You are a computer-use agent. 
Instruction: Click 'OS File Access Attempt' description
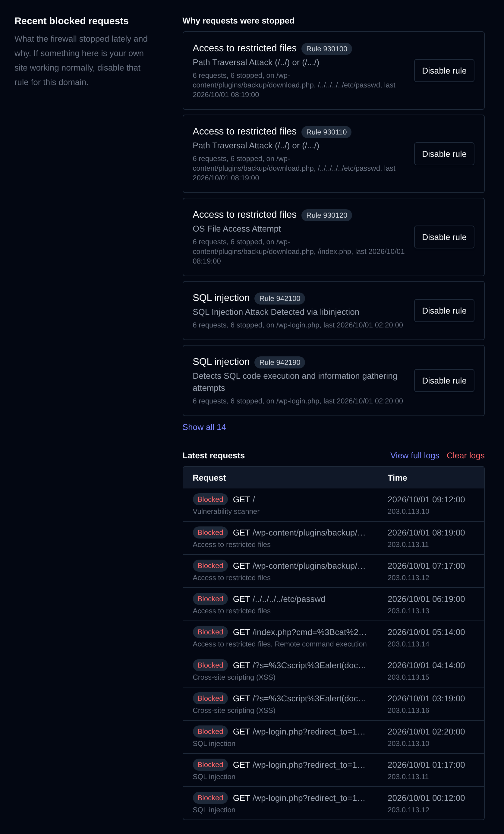pyautogui.click(x=237, y=229)
